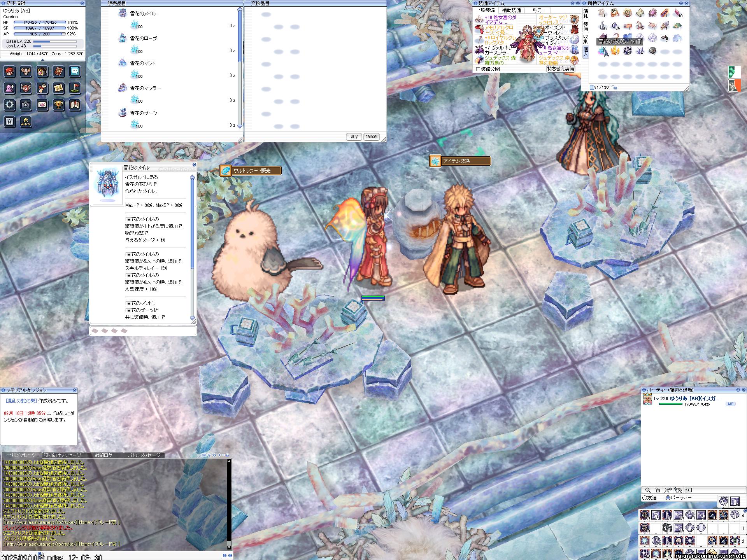Switch to 戦闘ログ chat tab
The image size is (747, 560).
click(103, 455)
